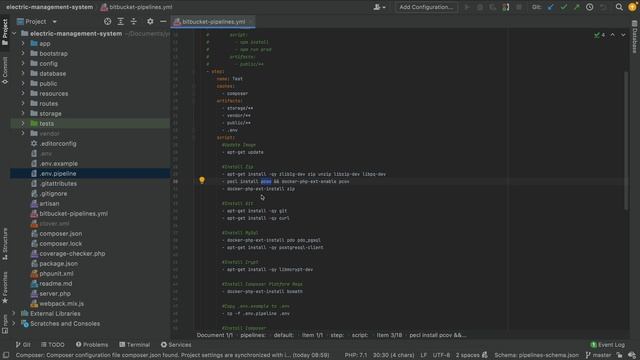
Task: Click the editor vertical scrollbar
Action: [x=626, y=141]
